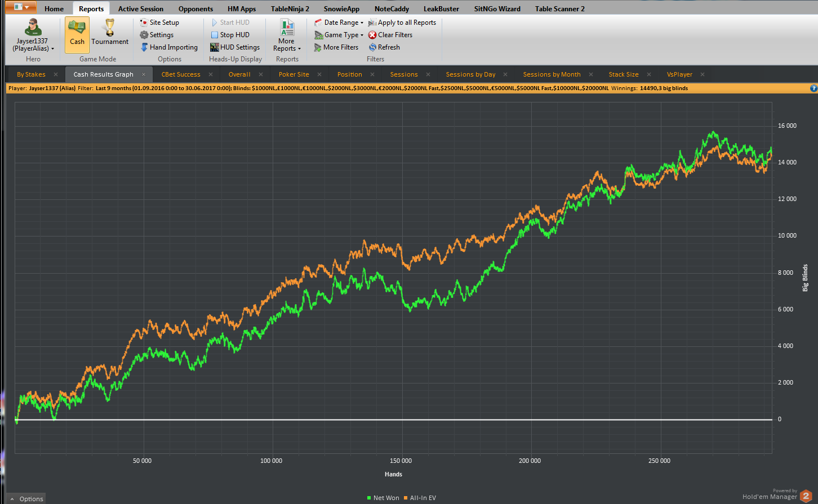Open the Game Type filter dropdown
The width and height of the screenshot is (818, 504).
[339, 35]
